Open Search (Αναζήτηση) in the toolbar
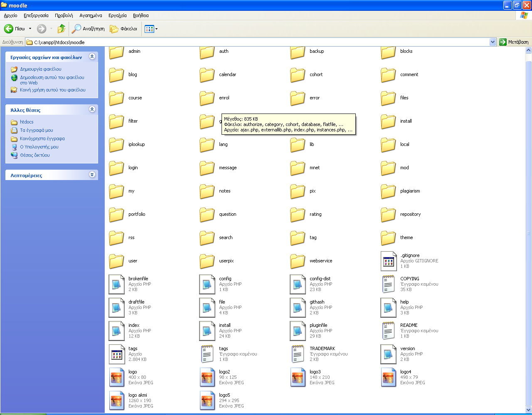This screenshot has width=532, height=415. [88, 29]
